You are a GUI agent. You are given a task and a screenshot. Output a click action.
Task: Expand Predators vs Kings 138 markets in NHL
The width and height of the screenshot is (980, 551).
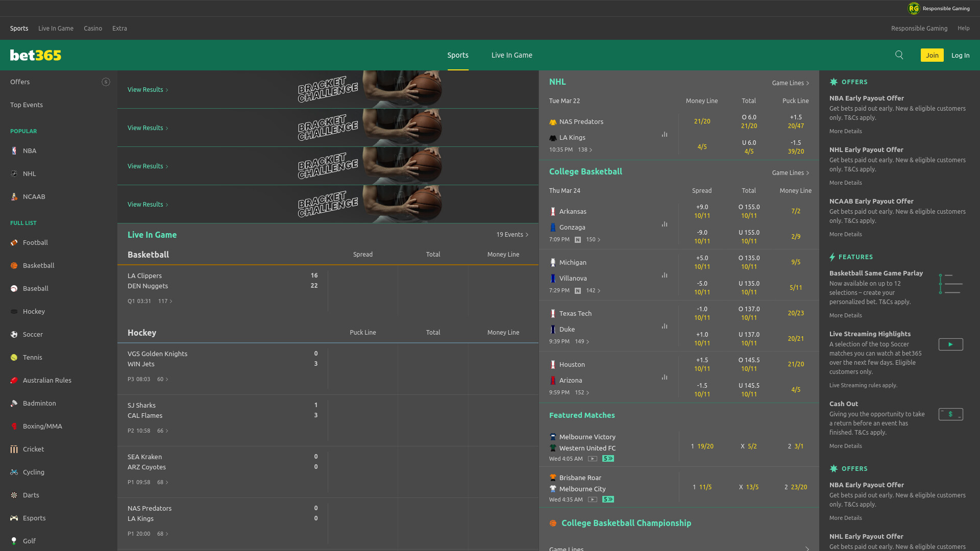(x=585, y=149)
